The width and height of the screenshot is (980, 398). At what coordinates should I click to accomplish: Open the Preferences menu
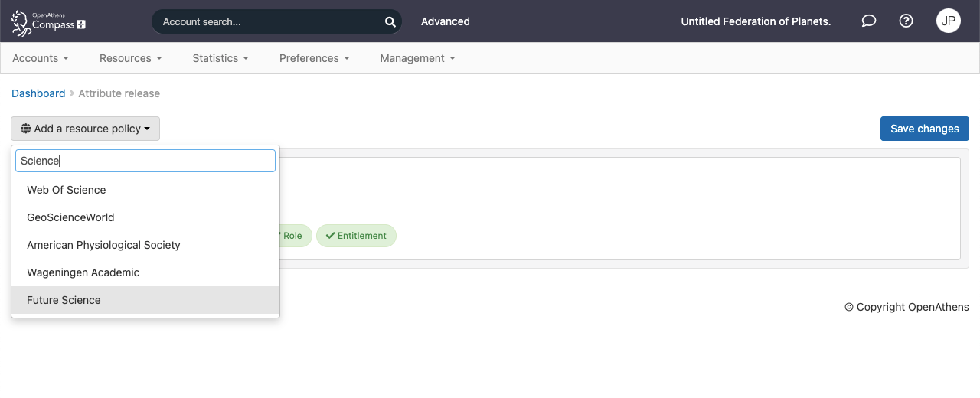[x=314, y=58]
